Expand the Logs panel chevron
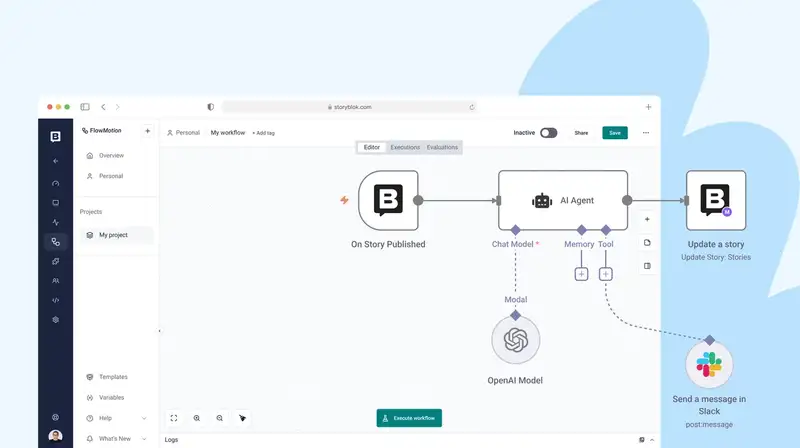 pos(653,439)
